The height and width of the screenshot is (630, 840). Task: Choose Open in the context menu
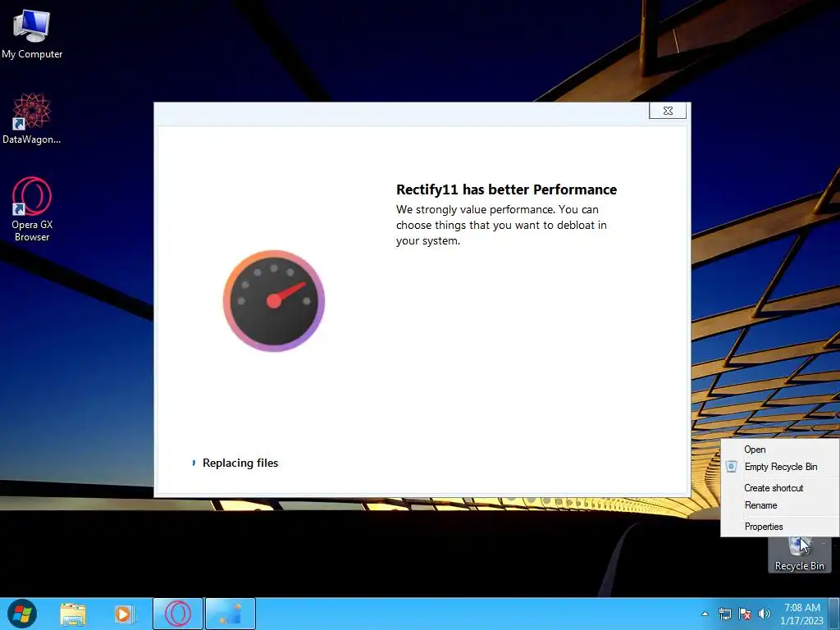(781, 450)
